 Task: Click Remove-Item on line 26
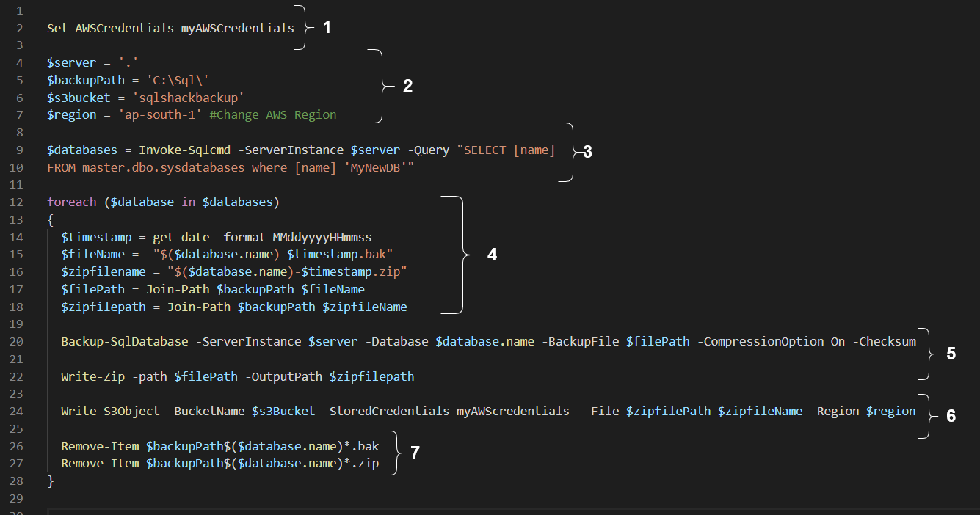coord(100,446)
